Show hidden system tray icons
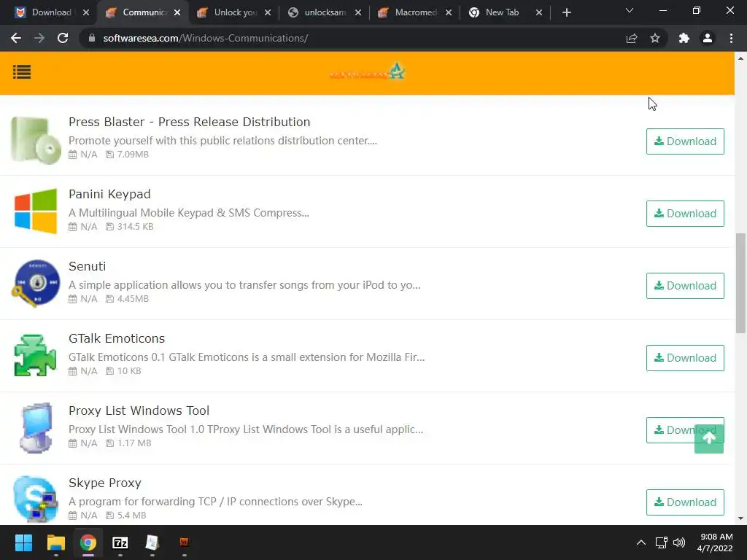747x560 pixels. 641,542
